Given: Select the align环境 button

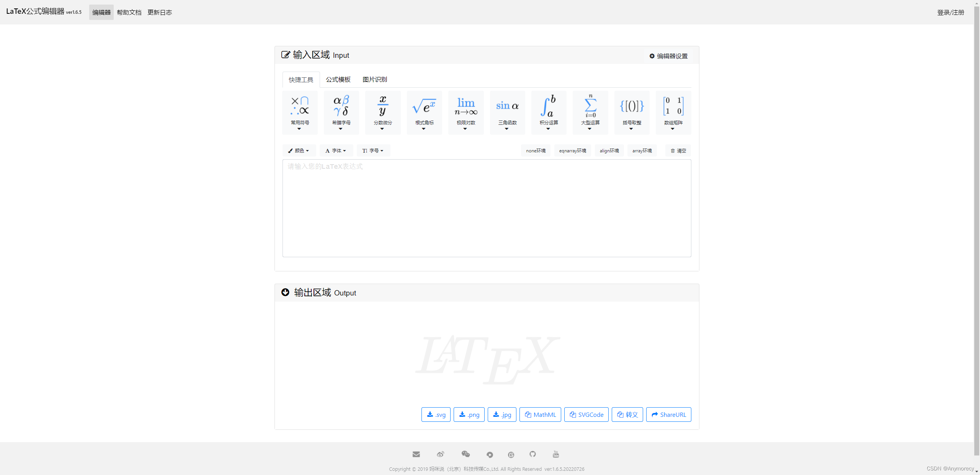Looking at the screenshot, I should point(609,151).
